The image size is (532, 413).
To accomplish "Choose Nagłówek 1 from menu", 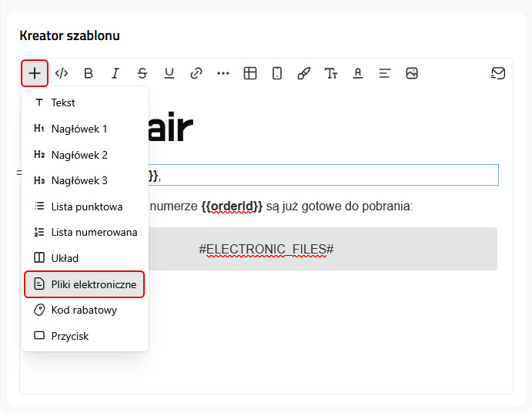I will [85, 129].
